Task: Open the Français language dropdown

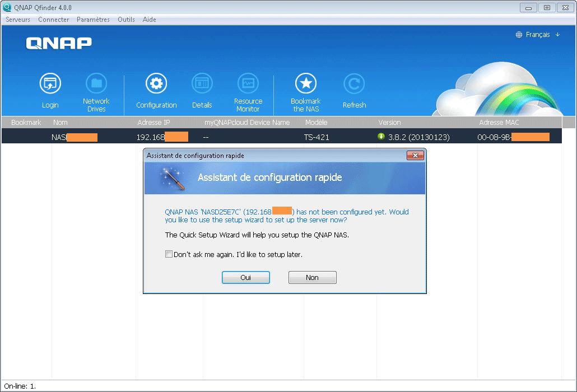Action: (538, 35)
